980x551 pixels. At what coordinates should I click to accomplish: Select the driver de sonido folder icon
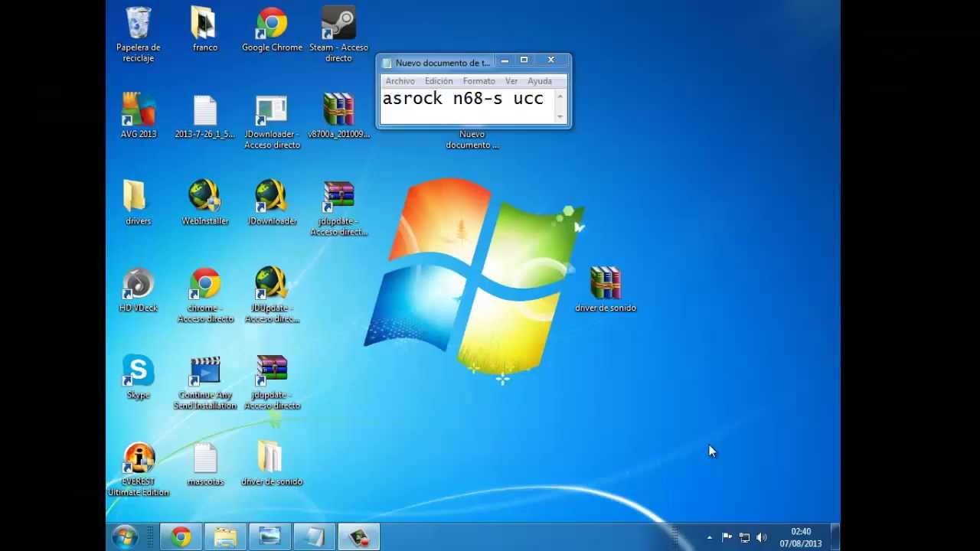click(272, 465)
